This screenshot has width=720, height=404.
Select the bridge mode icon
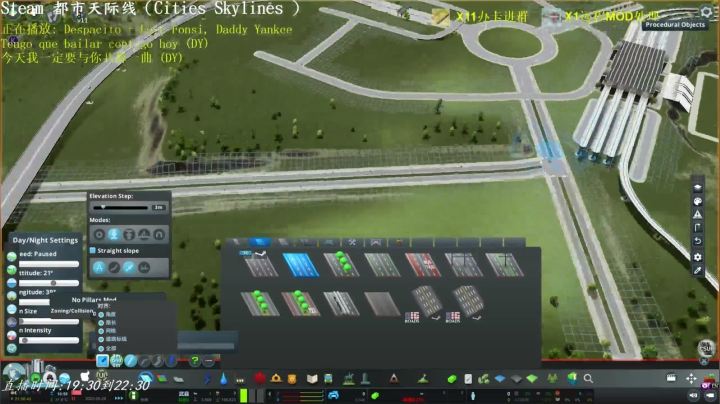click(144, 235)
